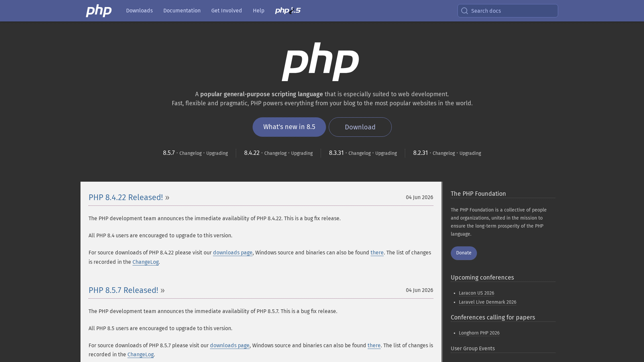Open ChangeLog link in 8.4.22 article

pyautogui.click(x=146, y=262)
